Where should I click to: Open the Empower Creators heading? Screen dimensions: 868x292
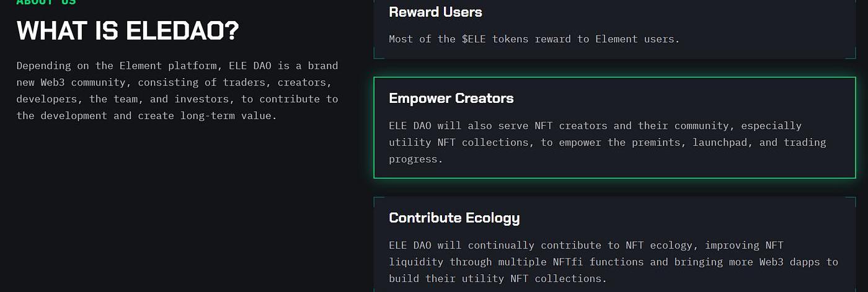tap(451, 98)
